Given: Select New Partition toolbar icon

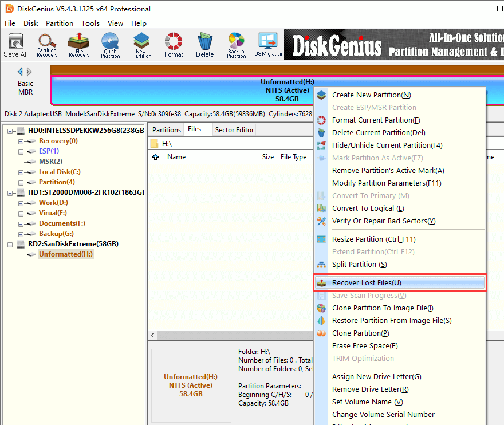Looking at the screenshot, I should click(x=141, y=45).
